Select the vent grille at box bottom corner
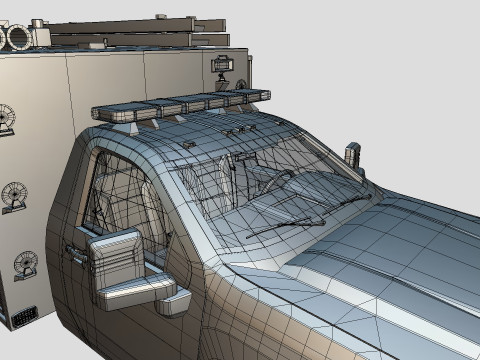Viewport: 480px width, 360px height. tap(24, 316)
